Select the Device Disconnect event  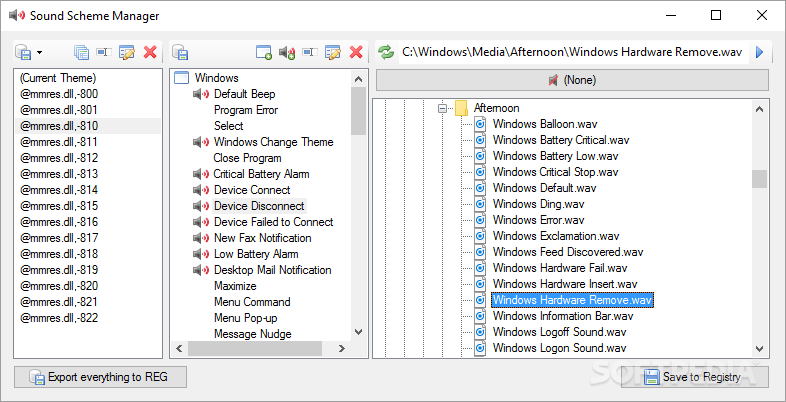(x=259, y=206)
